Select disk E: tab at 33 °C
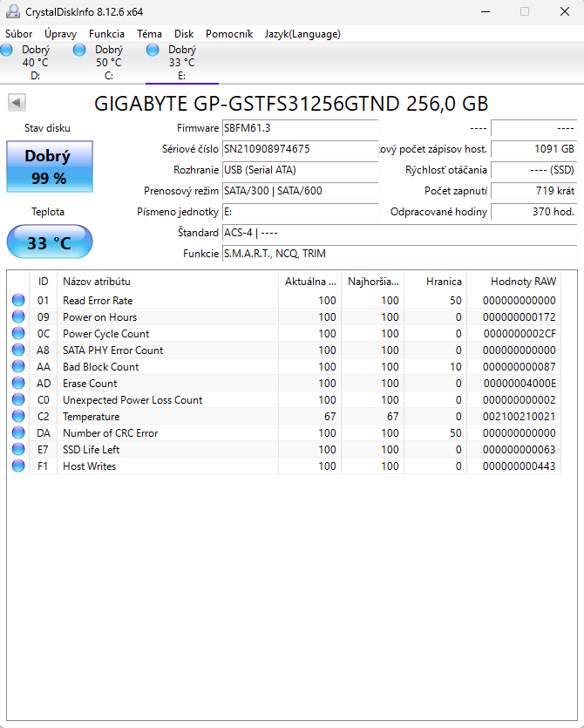 pos(182,63)
